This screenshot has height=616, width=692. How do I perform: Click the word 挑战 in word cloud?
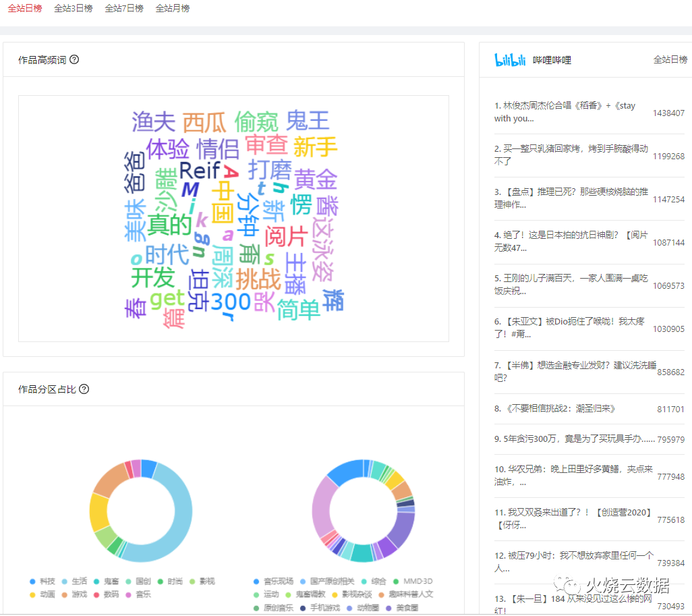pos(258,279)
